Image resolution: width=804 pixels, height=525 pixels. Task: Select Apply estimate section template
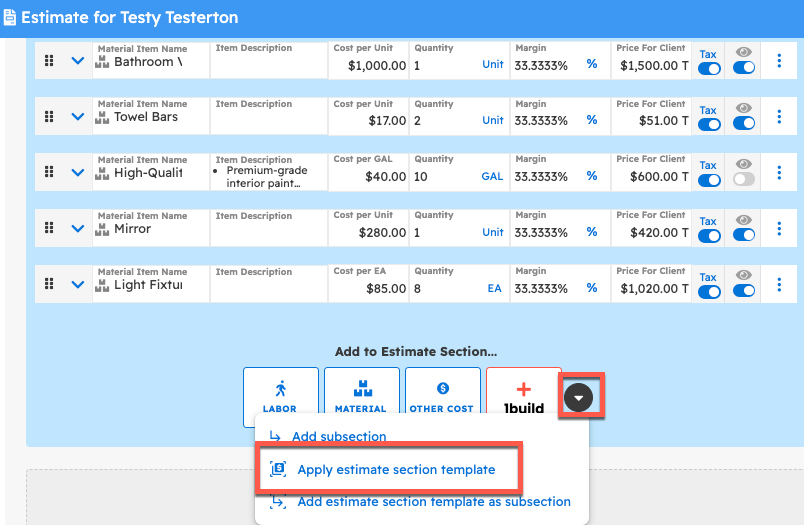click(396, 470)
